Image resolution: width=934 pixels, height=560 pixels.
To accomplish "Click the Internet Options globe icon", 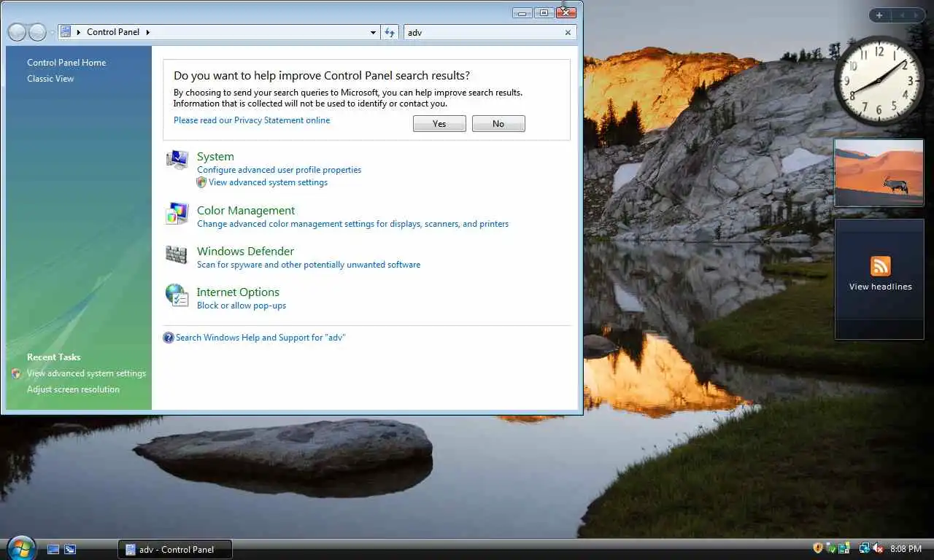I will 177,295.
